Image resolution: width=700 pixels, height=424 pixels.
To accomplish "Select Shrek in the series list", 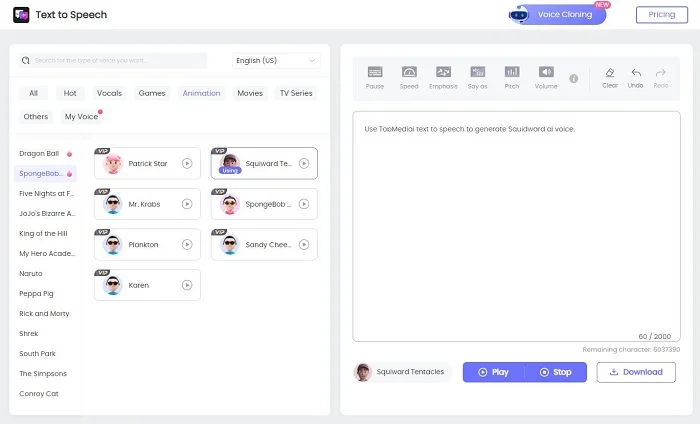I will (29, 333).
